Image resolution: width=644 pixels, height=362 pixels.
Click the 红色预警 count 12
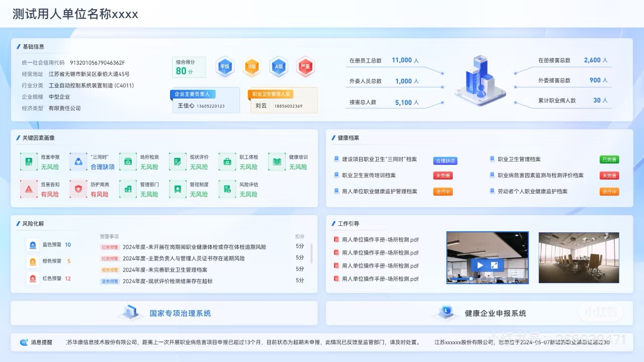pyautogui.click(x=68, y=279)
